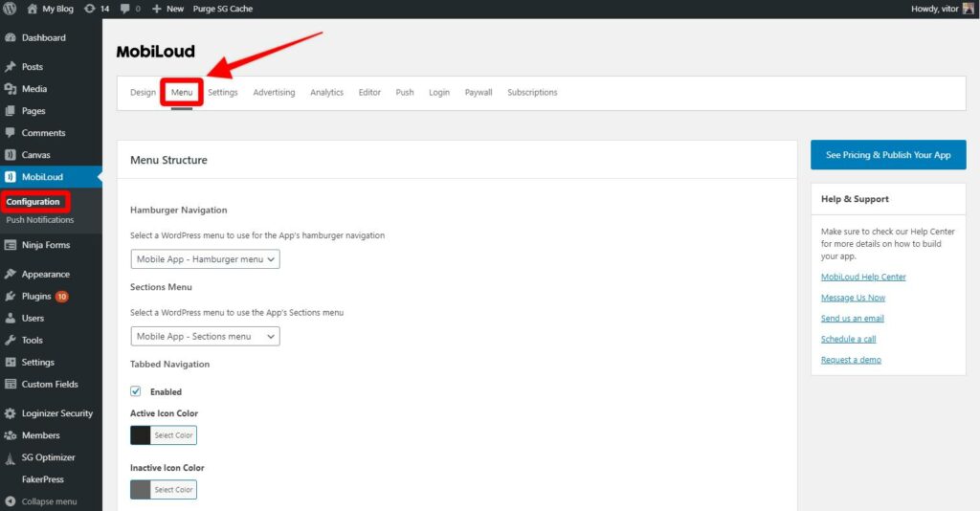Open the Paywall tab
The width and height of the screenshot is (980, 511).
tap(479, 93)
